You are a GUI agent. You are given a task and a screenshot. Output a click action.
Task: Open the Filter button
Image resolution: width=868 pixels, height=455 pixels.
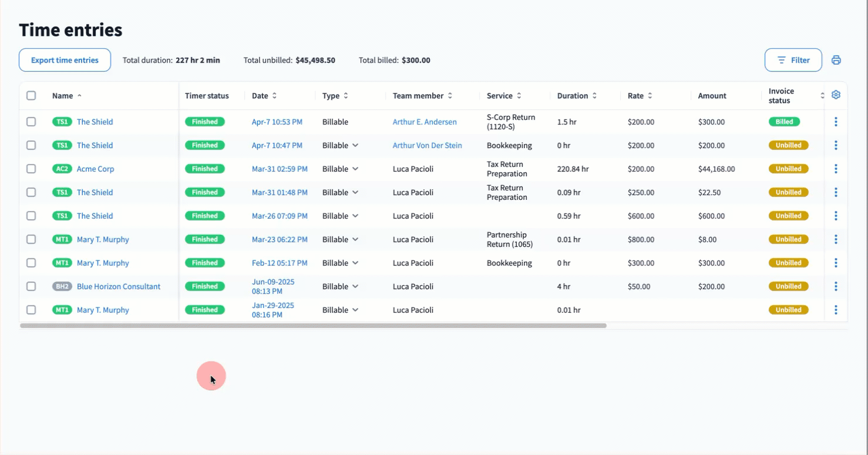793,60
